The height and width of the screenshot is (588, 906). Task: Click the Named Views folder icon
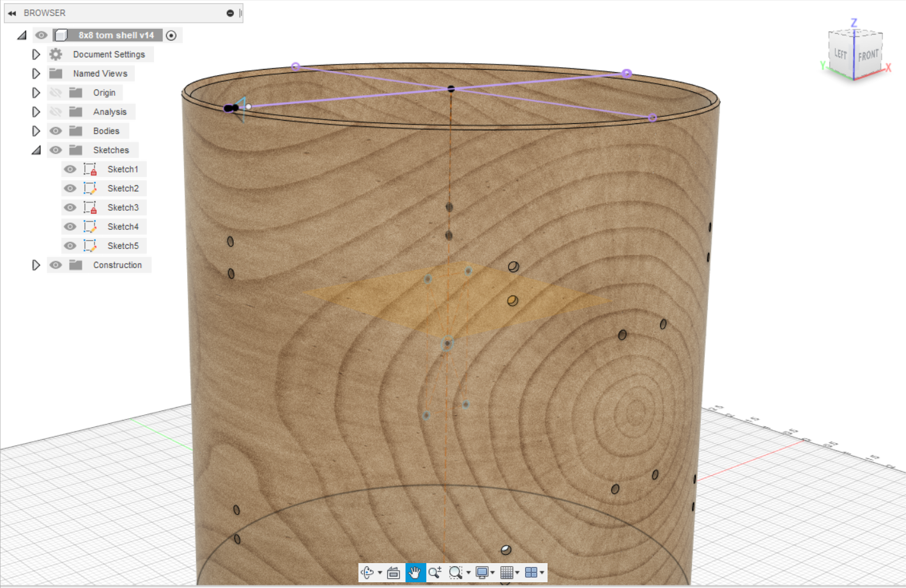[x=56, y=73]
